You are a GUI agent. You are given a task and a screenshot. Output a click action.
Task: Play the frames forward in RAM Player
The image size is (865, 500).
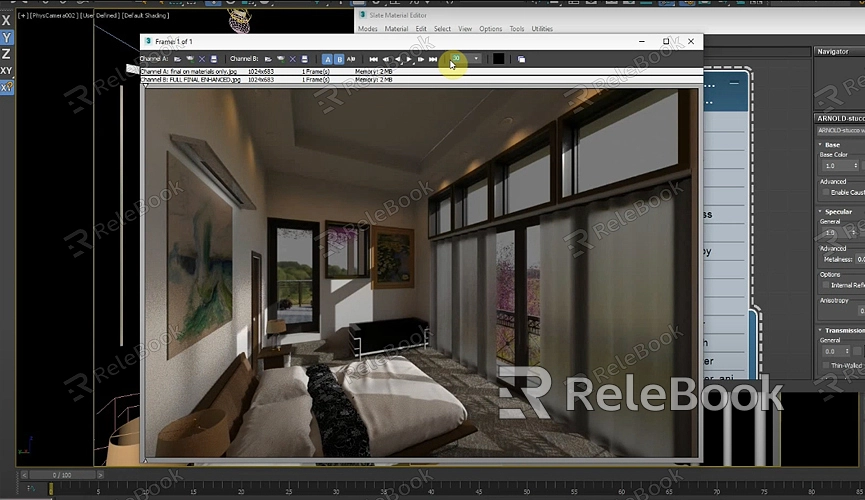click(x=409, y=59)
